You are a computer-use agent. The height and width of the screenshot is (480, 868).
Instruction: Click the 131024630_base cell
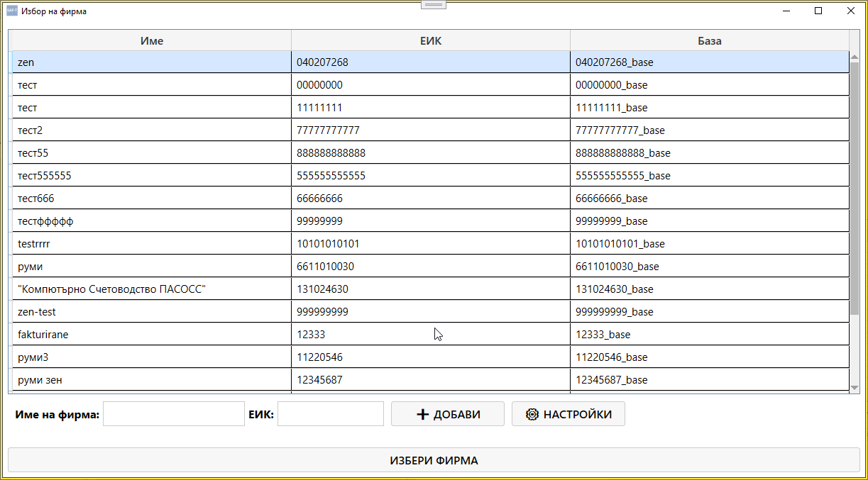point(710,289)
